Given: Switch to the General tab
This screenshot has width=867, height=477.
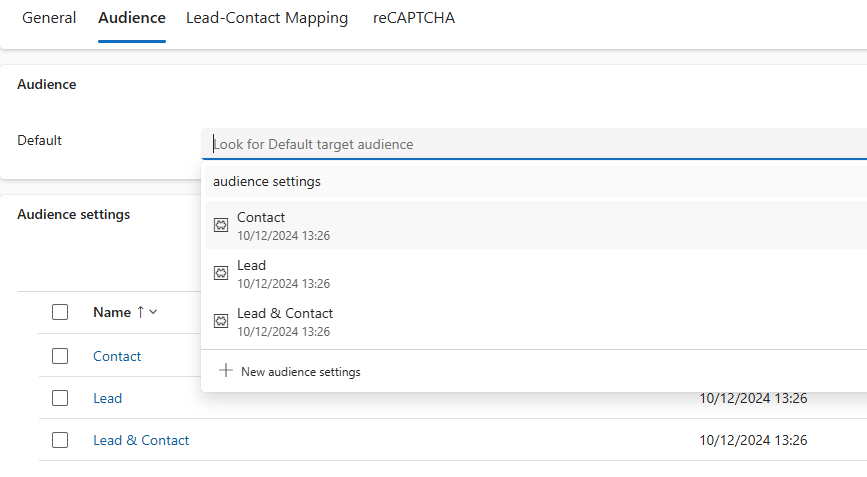Looking at the screenshot, I should (x=49, y=18).
